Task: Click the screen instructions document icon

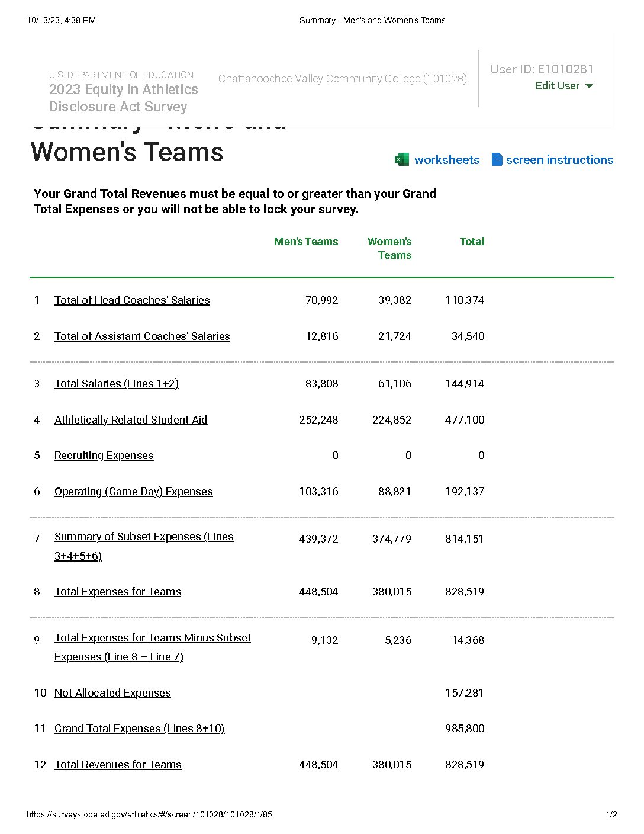Action: click(497, 159)
